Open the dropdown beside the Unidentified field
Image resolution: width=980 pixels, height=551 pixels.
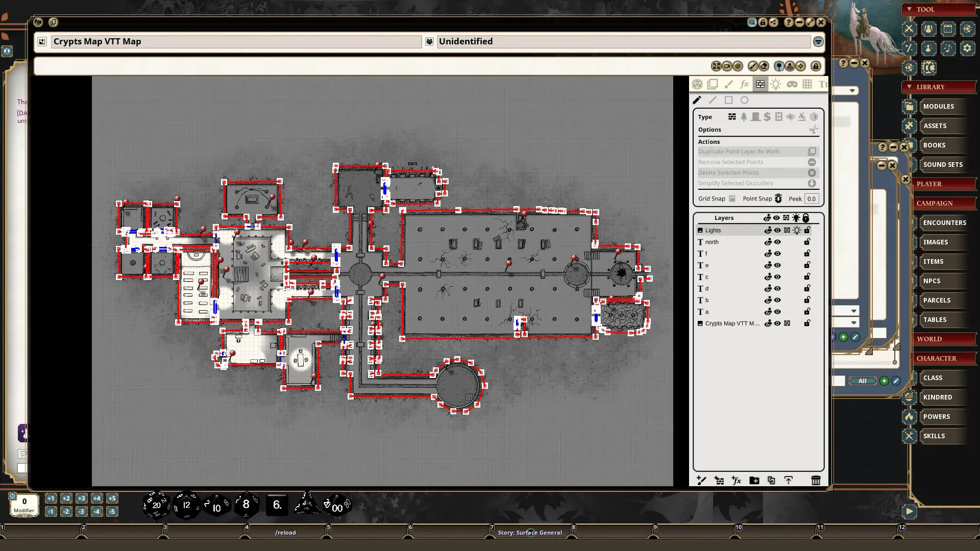(818, 41)
